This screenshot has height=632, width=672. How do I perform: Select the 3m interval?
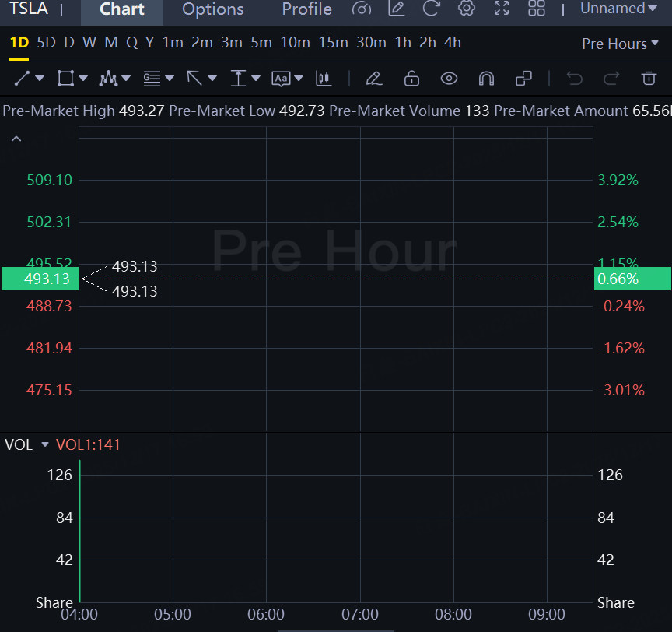[232, 43]
